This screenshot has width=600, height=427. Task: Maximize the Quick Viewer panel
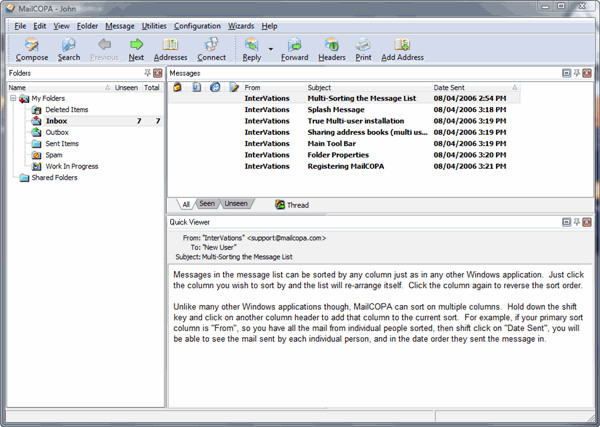(x=566, y=222)
